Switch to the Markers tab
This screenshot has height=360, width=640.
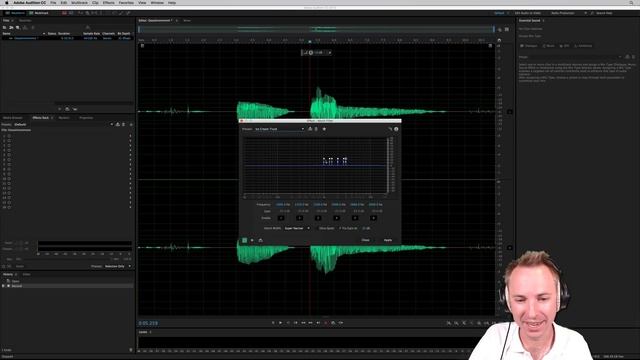pyautogui.click(x=64, y=118)
